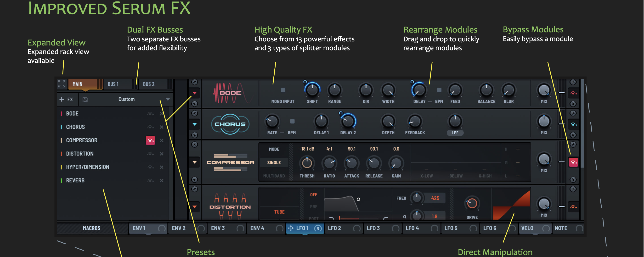Select the LFO 1 modulator tab

pyautogui.click(x=305, y=228)
